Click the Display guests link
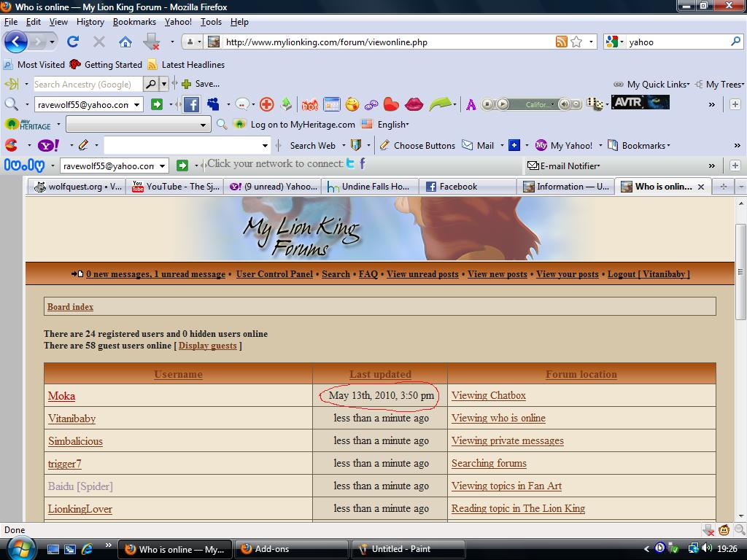 (x=207, y=346)
